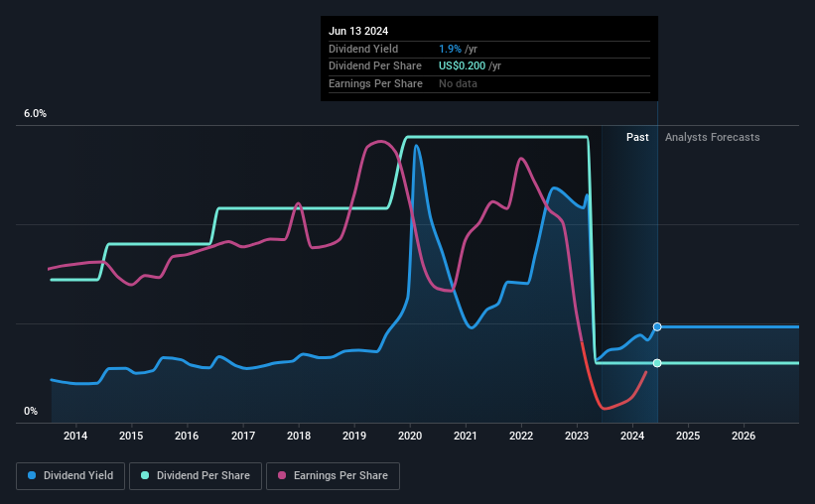This screenshot has height=504, width=815.
Task: Select the blue Dividend Yield data point marker
Action: (x=657, y=326)
